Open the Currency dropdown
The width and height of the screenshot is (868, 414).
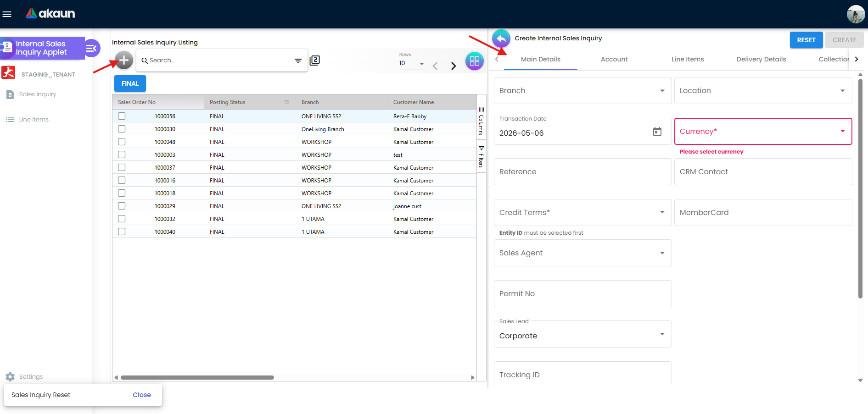pyautogui.click(x=763, y=131)
